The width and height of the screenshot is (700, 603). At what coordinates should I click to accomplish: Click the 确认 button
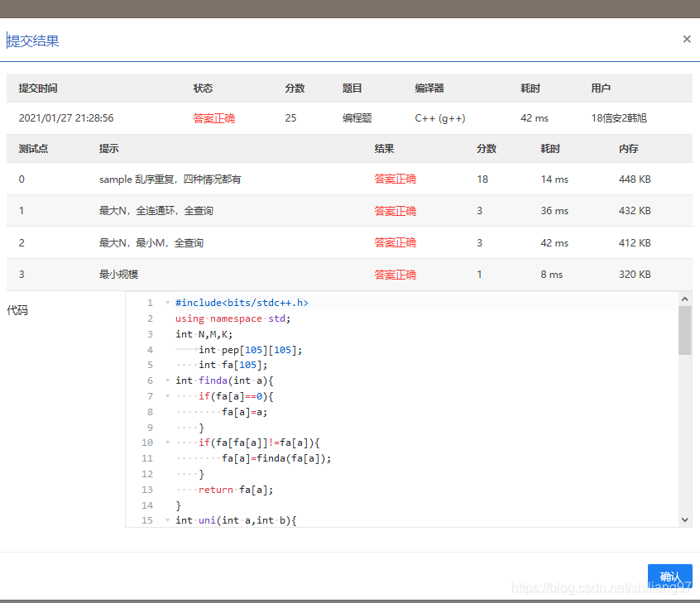pyautogui.click(x=669, y=577)
